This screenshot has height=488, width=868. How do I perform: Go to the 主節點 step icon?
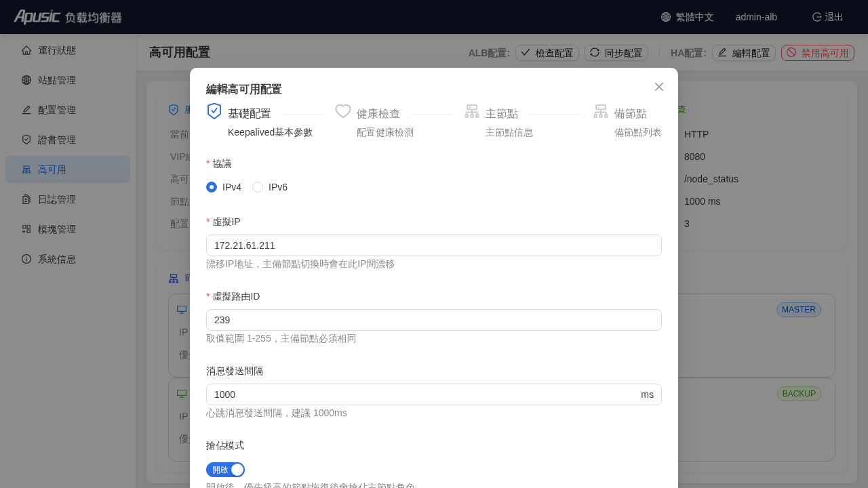472,111
